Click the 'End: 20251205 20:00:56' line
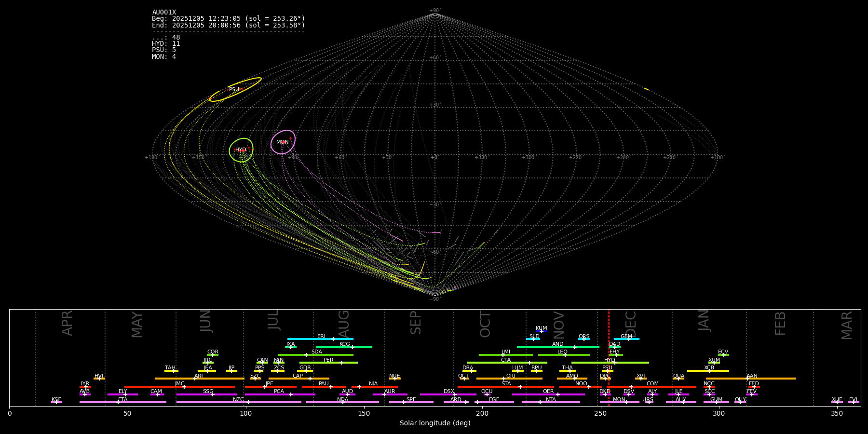Image resolution: width=868 pixels, height=434 pixels. click(229, 25)
